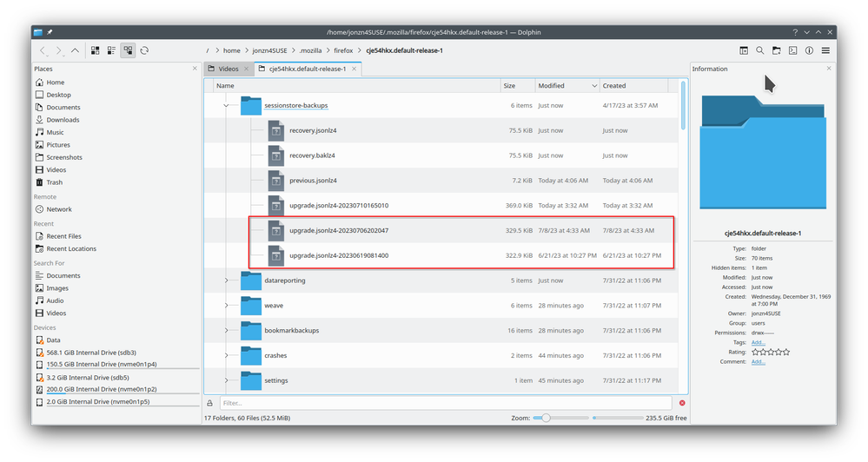Viewport: 868px width, 462px height.
Task: Open Music in Places
Action: (55, 132)
